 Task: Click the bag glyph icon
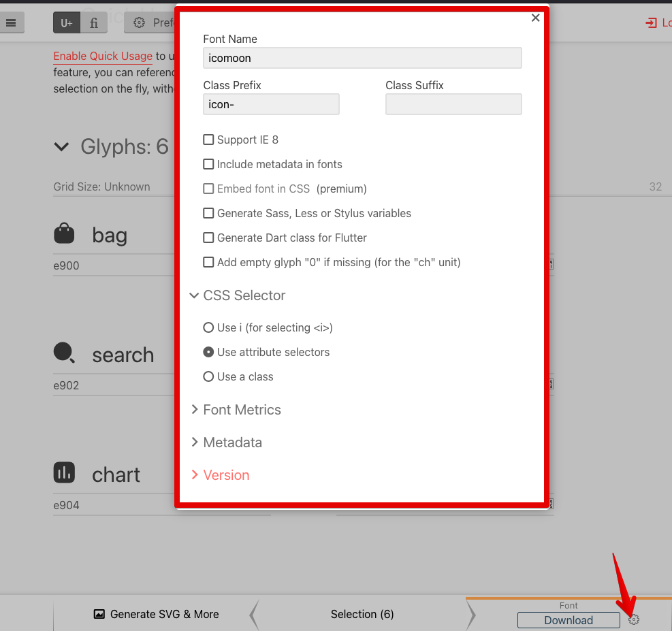click(64, 233)
